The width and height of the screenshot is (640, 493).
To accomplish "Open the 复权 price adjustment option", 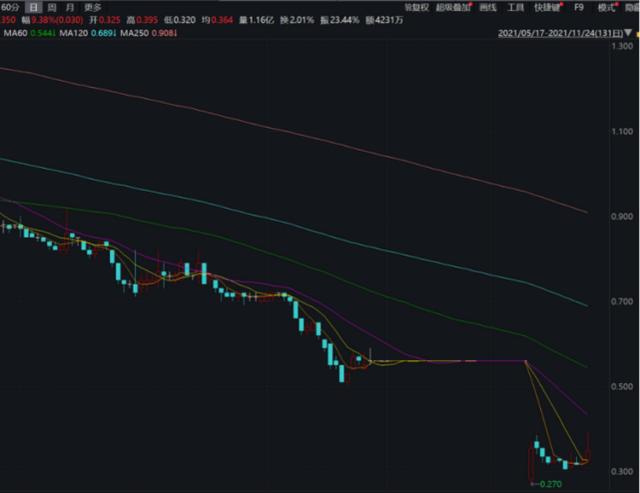I will (416, 7).
